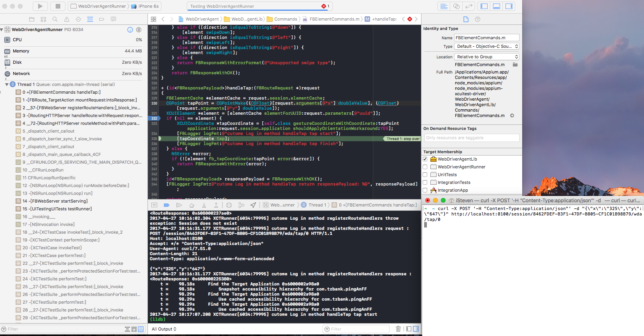644x336 pixels.
Task: Open Debug Memory Graph icon
Action: (241, 205)
